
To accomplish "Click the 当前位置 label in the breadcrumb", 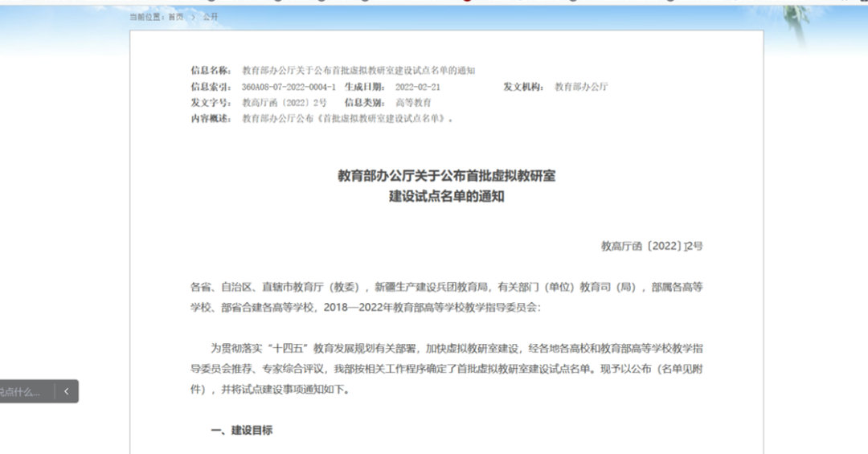I will tap(147, 17).
